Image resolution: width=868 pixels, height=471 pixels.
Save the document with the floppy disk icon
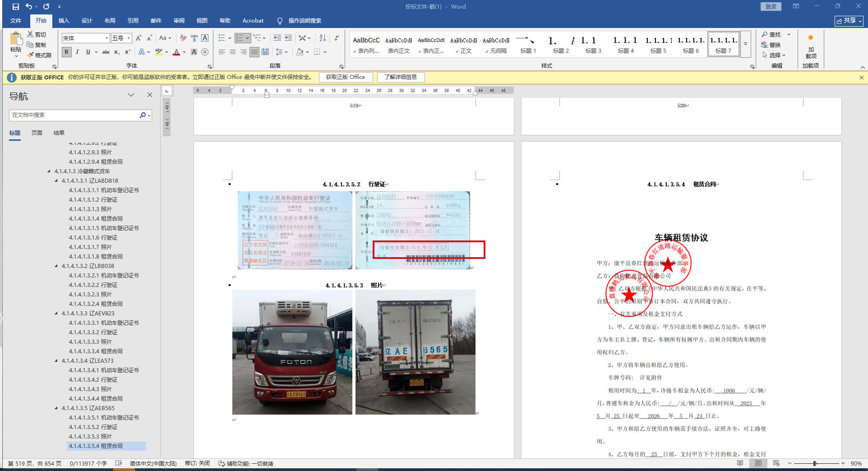pyautogui.click(x=16, y=7)
